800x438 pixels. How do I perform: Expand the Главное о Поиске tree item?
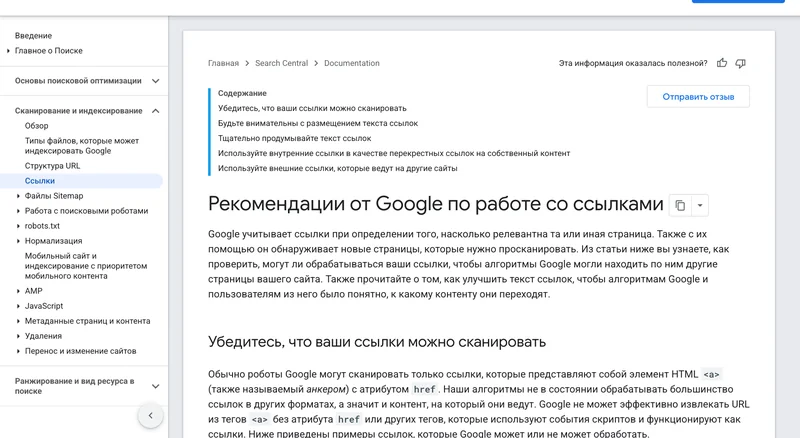click(8, 51)
